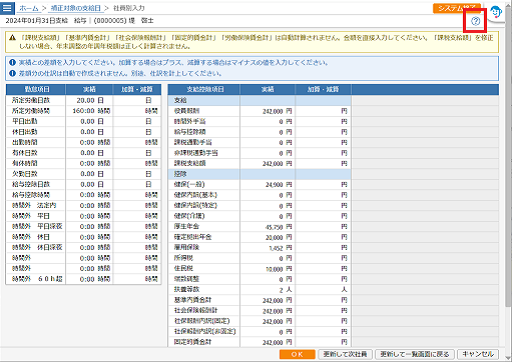
Task: Click adjustment field for 健保(一般)
Action: [323, 185]
